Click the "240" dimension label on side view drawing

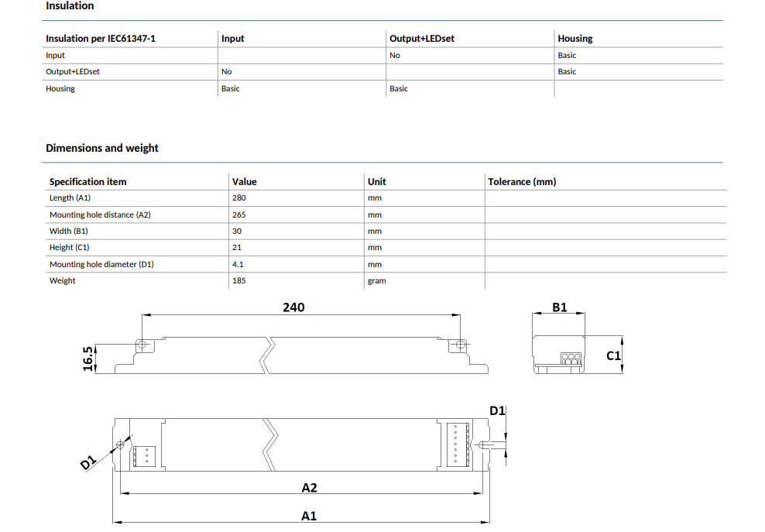(293, 307)
